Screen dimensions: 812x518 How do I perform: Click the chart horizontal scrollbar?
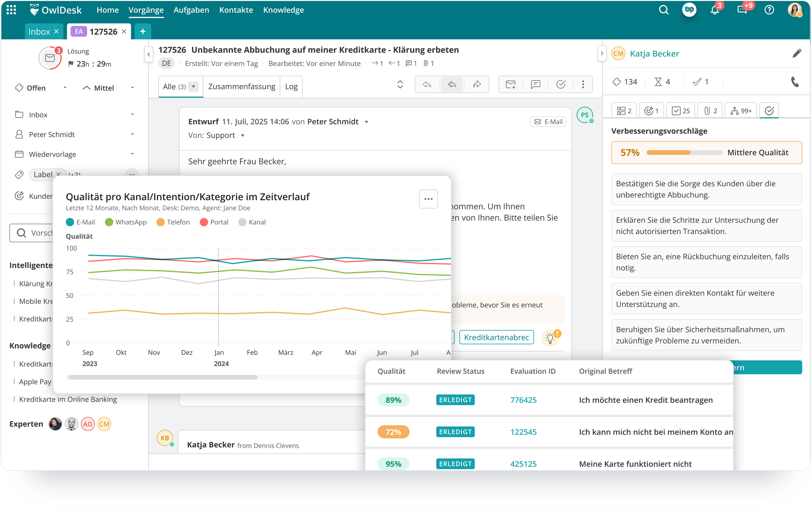point(163,377)
